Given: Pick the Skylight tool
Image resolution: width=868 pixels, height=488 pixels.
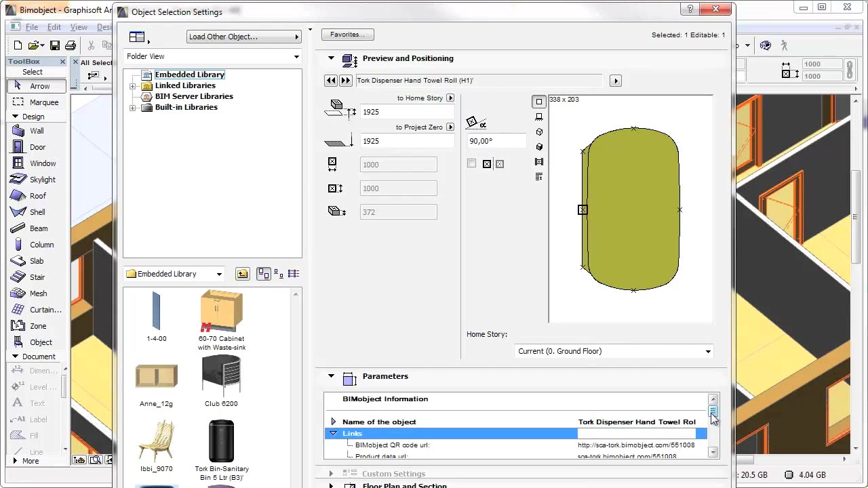Looking at the screenshot, I should (42, 180).
